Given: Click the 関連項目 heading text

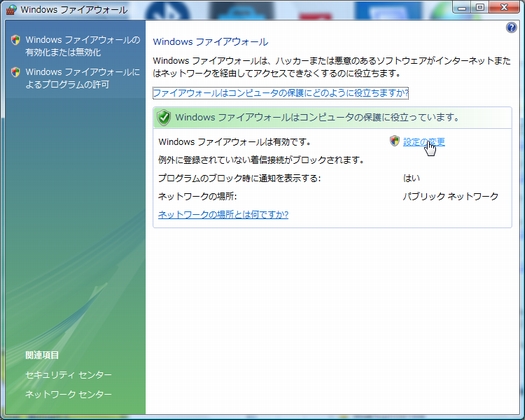Looking at the screenshot, I should click(42, 355).
